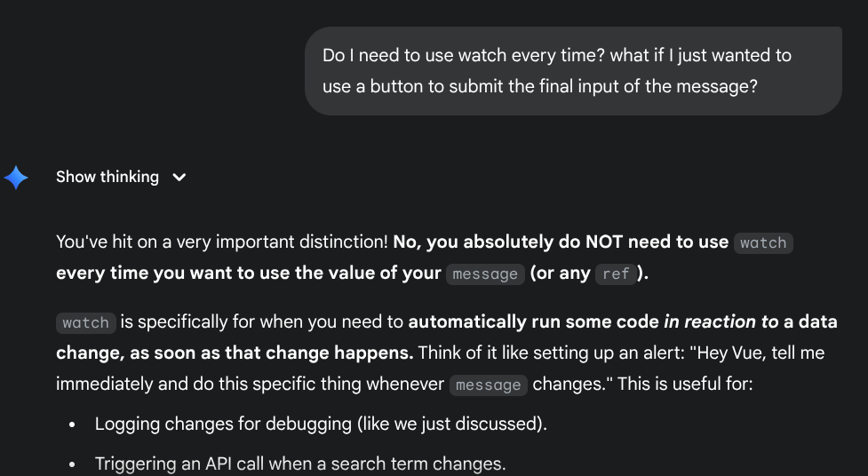Click the Gemini sparkle icon
Viewport: 868px width, 476px height.
pos(16,178)
